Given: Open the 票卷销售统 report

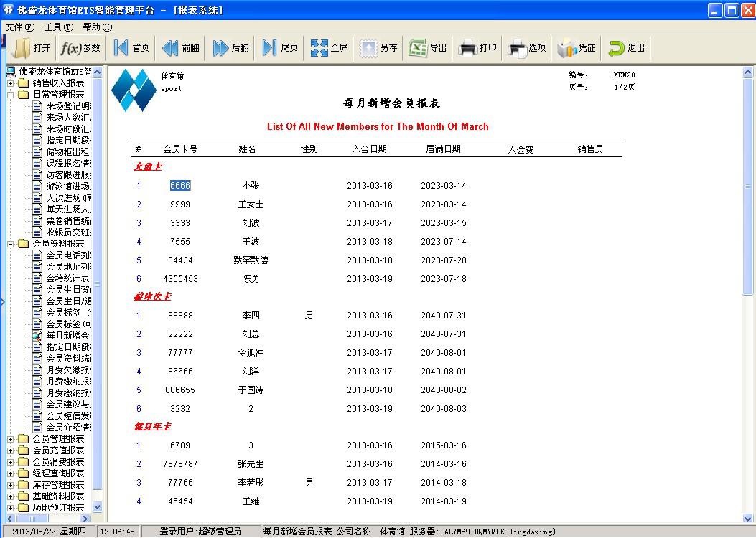Looking at the screenshot, I should [x=68, y=221].
